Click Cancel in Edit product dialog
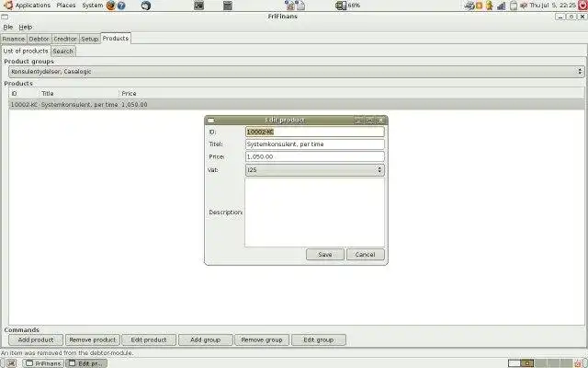Screen dimensions: 588x368 [366, 254]
